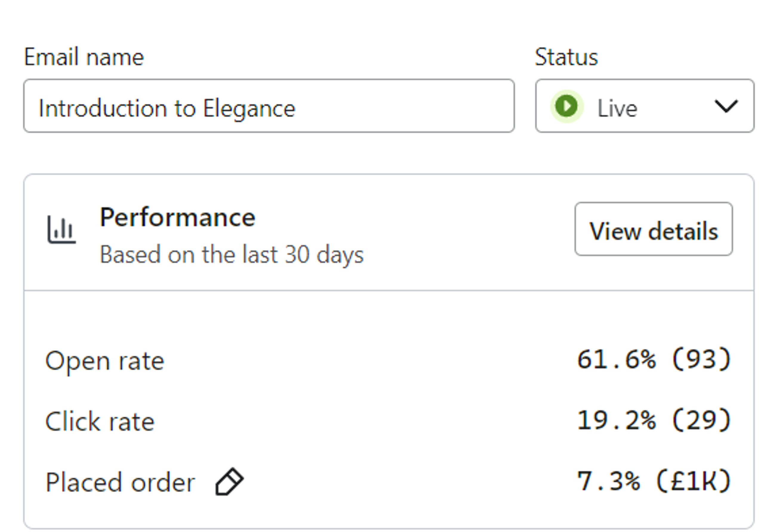Click the Email name label
Screen dimensions: 764x532
(x=84, y=57)
